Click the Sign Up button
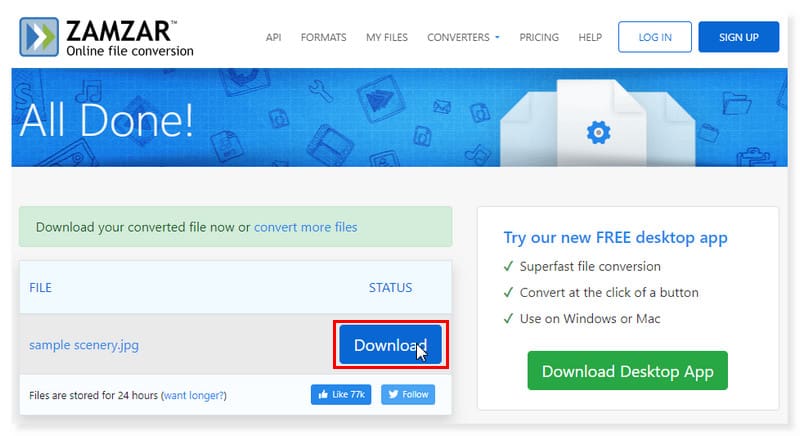The height and width of the screenshot is (436, 800). [x=738, y=37]
